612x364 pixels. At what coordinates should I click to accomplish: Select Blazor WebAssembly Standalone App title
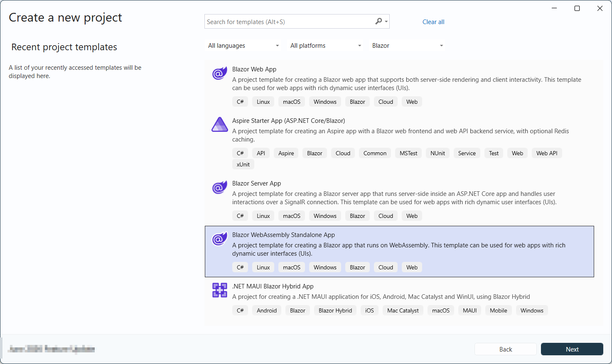click(x=284, y=235)
